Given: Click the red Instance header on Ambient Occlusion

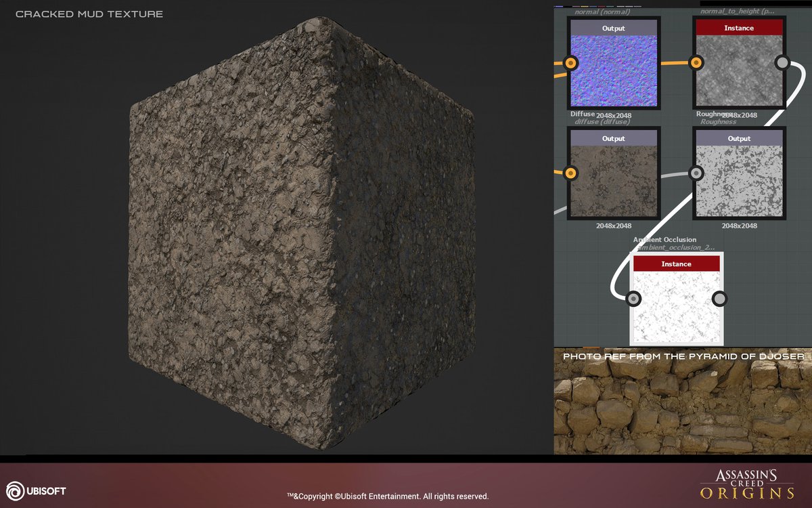Looking at the screenshot, I should (677, 264).
